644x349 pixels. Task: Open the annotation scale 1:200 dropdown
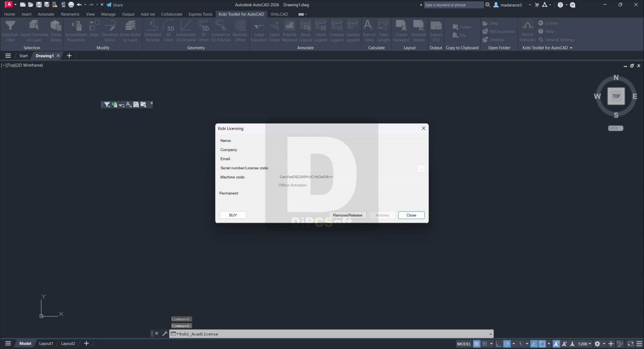click(585, 344)
